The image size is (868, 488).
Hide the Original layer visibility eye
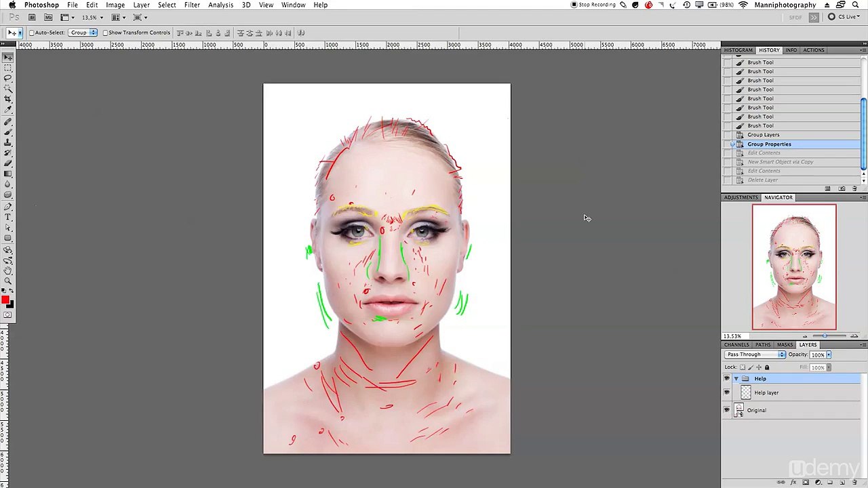point(727,410)
